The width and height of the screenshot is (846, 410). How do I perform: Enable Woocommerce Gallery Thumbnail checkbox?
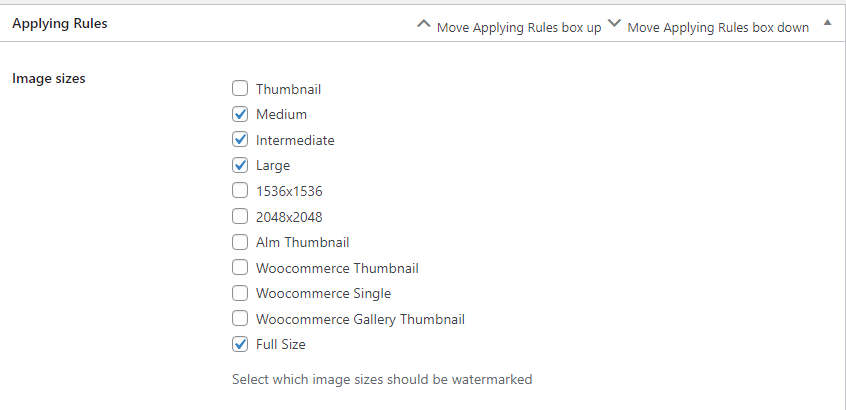tap(240, 318)
